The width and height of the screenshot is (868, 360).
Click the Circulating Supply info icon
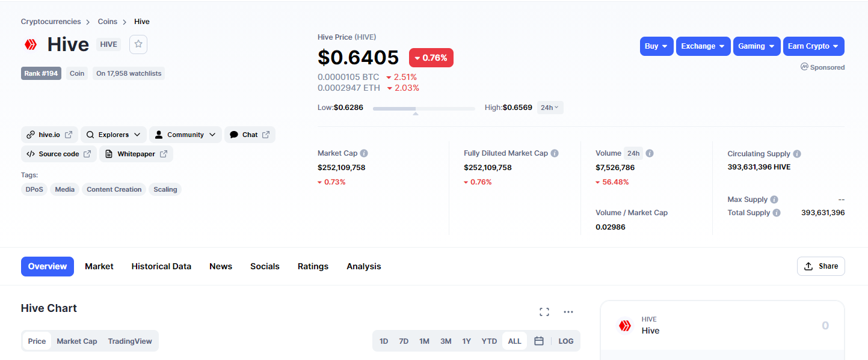(x=797, y=154)
